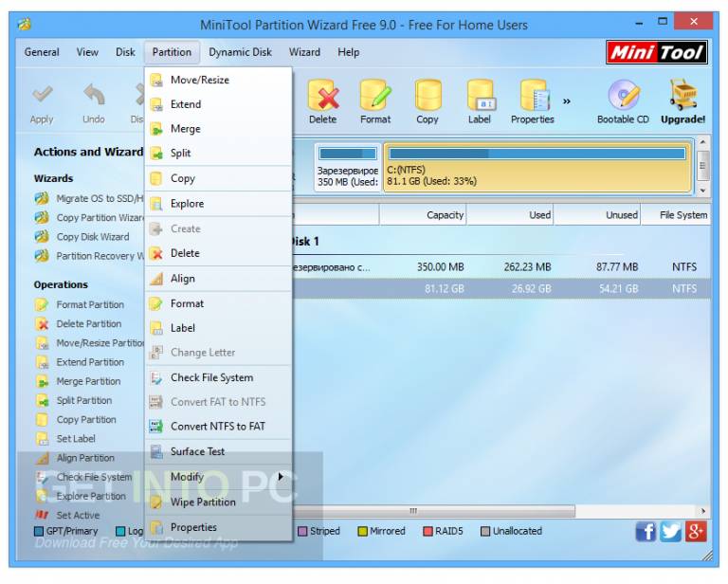
Task: Close the open Partition menu tab
Action: coord(172,52)
